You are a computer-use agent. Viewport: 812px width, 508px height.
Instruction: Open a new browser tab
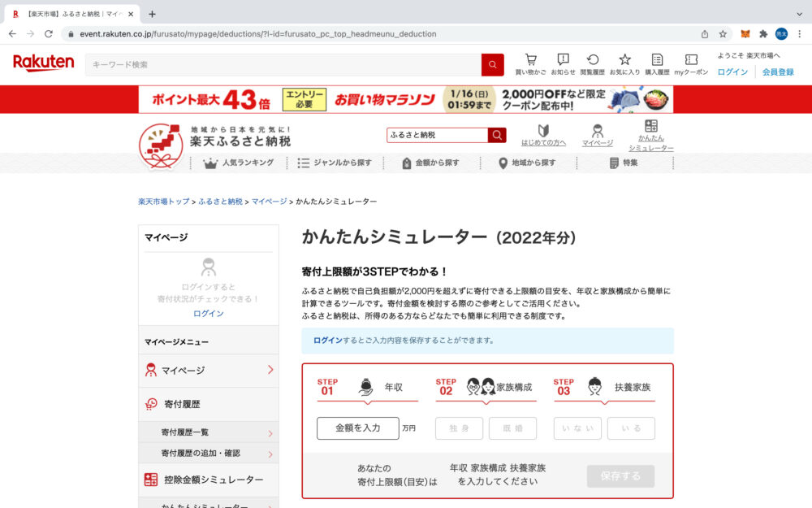tap(152, 14)
